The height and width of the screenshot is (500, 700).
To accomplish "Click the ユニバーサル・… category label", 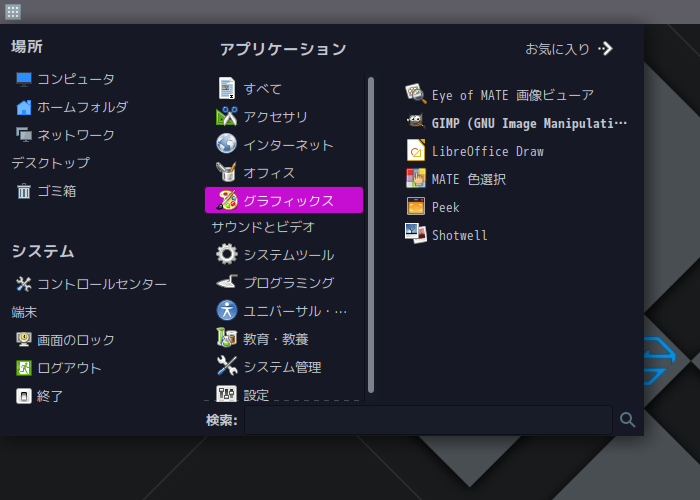I will click(x=295, y=311).
